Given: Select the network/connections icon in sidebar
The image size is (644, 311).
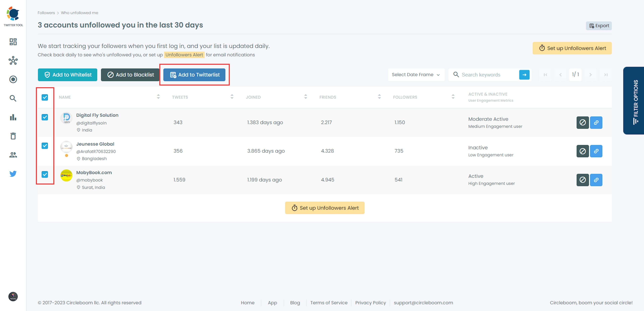Looking at the screenshot, I should point(12,60).
